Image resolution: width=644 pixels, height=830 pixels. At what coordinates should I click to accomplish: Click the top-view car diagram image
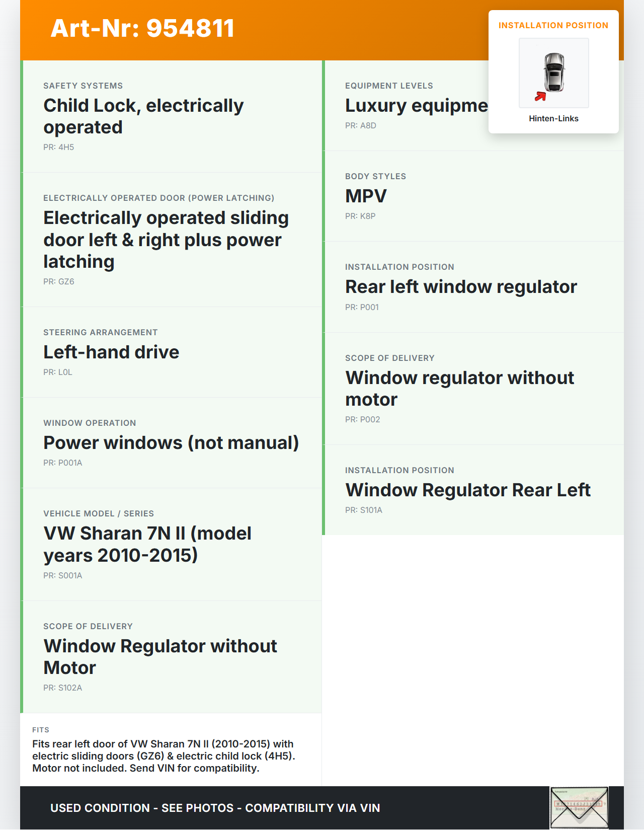pos(554,72)
